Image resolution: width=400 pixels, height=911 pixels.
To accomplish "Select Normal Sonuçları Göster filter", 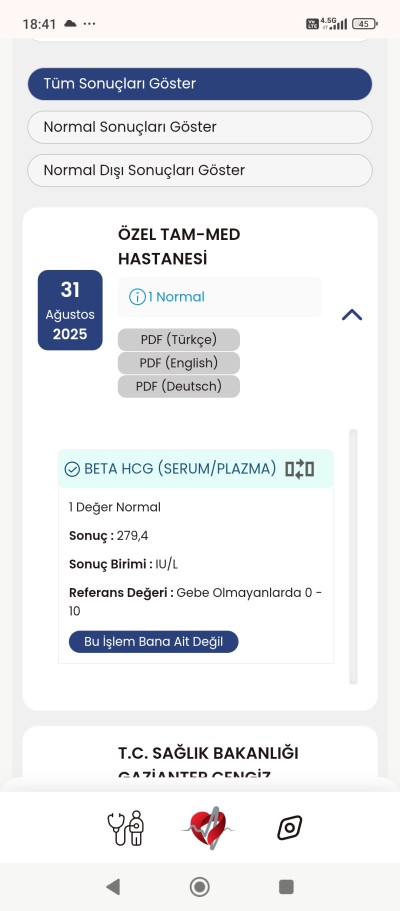I will (x=200, y=127).
